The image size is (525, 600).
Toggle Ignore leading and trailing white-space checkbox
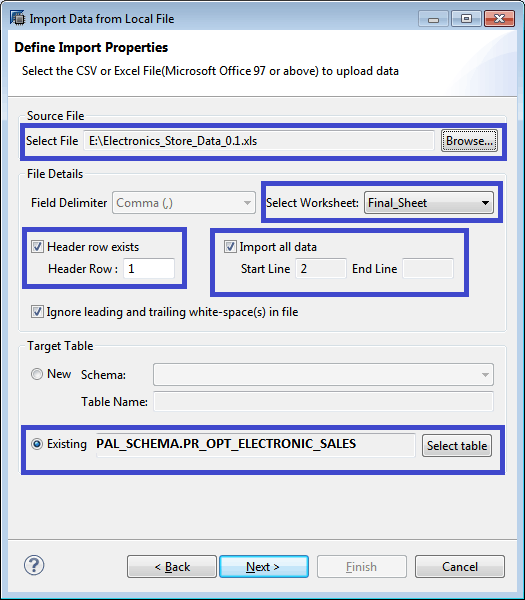click(37, 312)
